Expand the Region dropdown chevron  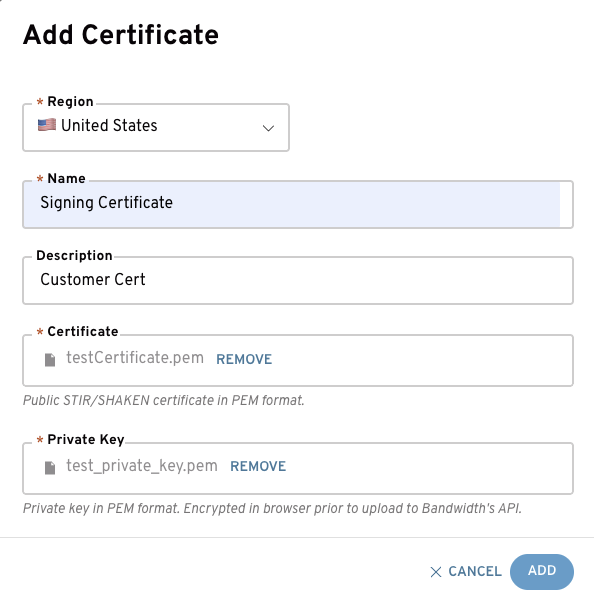coord(268,128)
